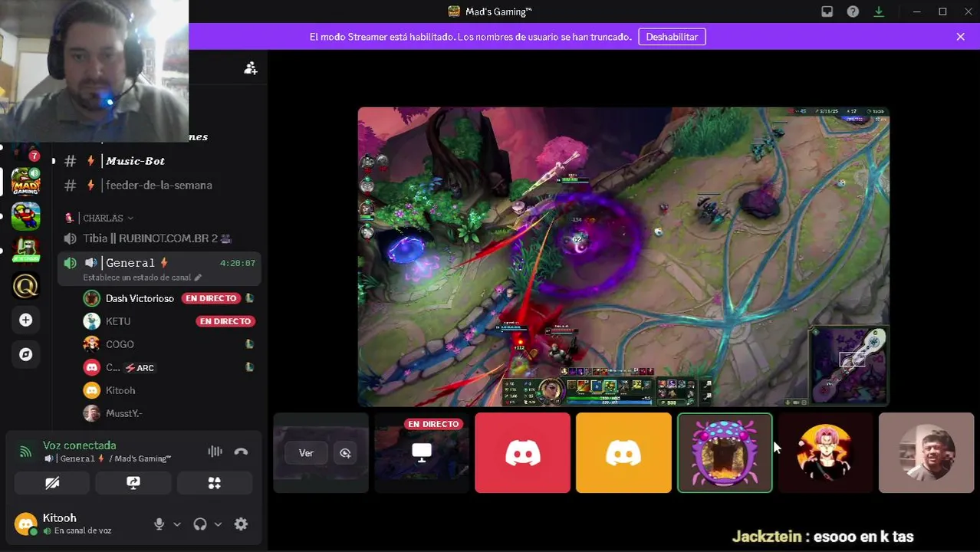Viewport: 980px width, 552px height.
Task: Open Voz conectada connection details
Action: (x=80, y=445)
